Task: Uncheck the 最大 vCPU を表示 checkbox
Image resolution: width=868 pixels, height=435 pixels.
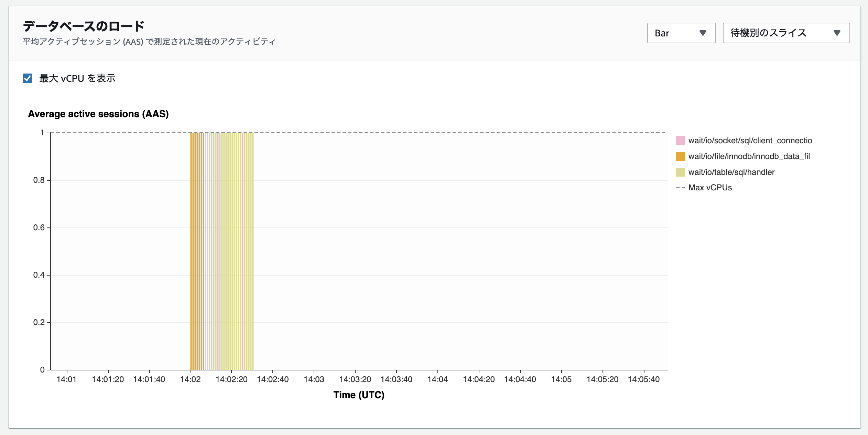Action: pyautogui.click(x=28, y=78)
